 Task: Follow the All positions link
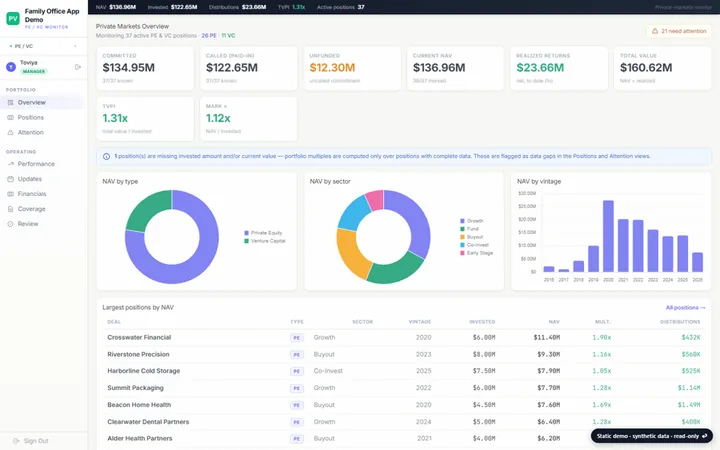(x=686, y=308)
